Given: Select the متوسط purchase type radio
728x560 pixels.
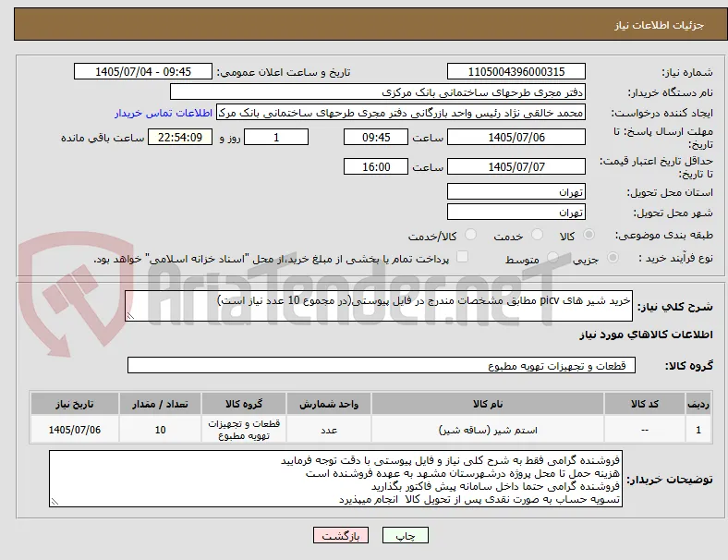Looking at the screenshot, I should (552, 257).
